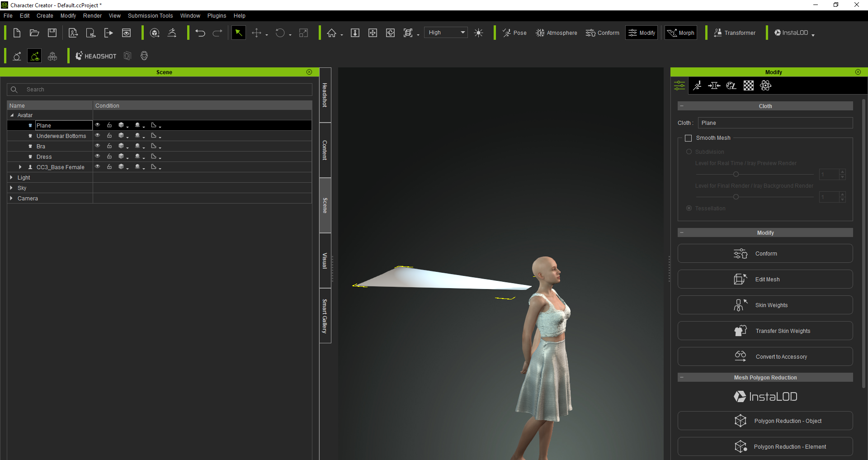Click the export arrow icon in toolbar
The width and height of the screenshot is (868, 460).
coord(108,33)
